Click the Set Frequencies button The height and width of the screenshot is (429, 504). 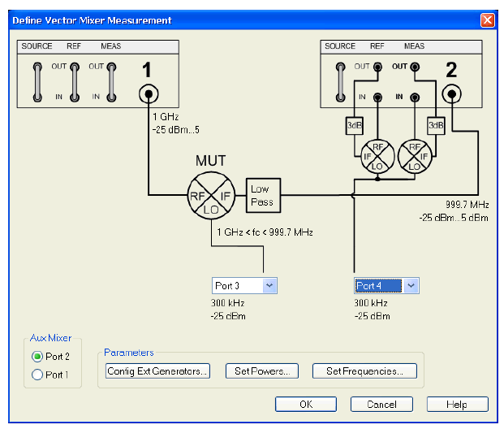tap(365, 371)
